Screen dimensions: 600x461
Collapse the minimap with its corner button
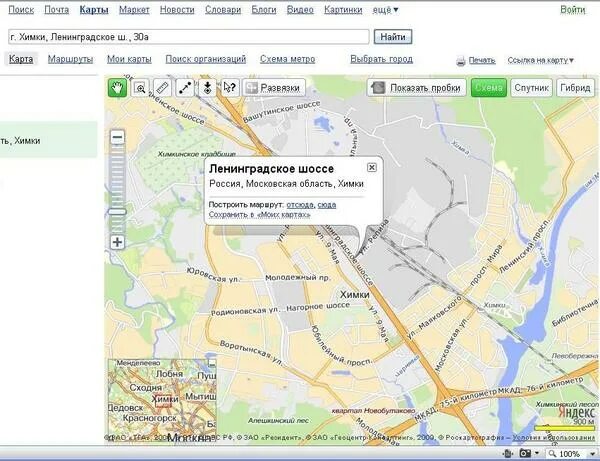(x=212, y=363)
